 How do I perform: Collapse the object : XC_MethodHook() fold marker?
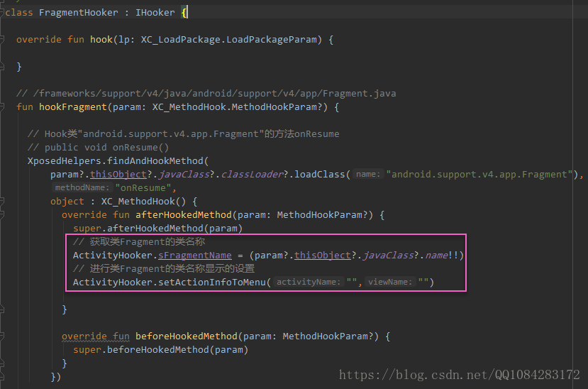(x=2, y=202)
